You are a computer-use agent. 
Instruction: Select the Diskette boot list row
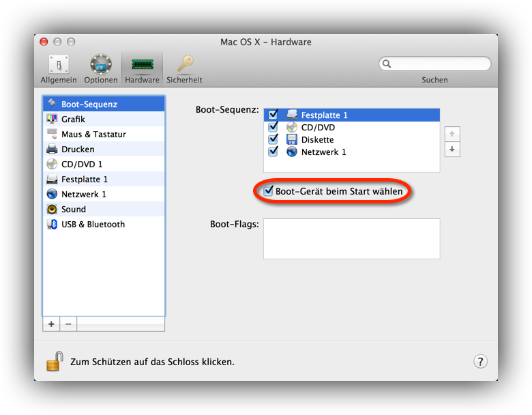(352, 139)
